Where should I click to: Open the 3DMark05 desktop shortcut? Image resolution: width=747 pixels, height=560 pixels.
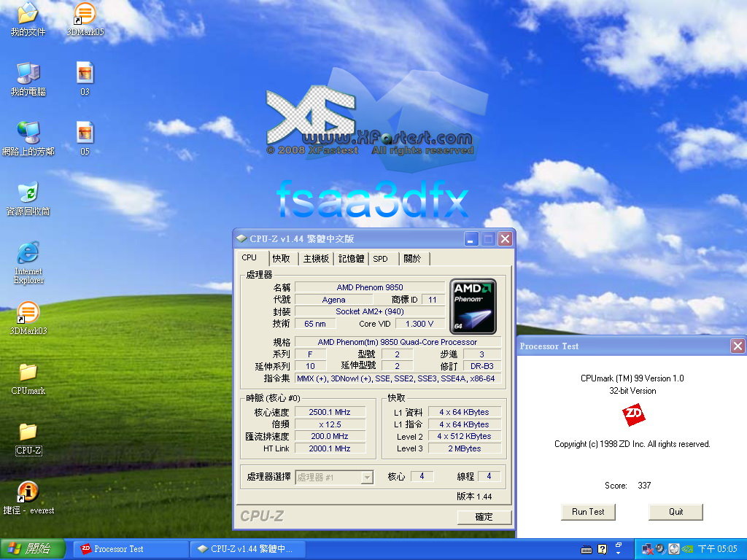pos(85,15)
